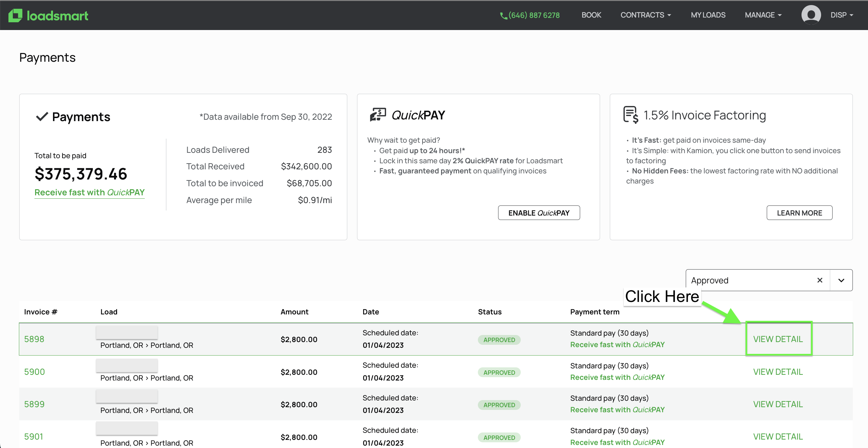Open invoice 5899 link
The image size is (868, 448).
[34, 404]
